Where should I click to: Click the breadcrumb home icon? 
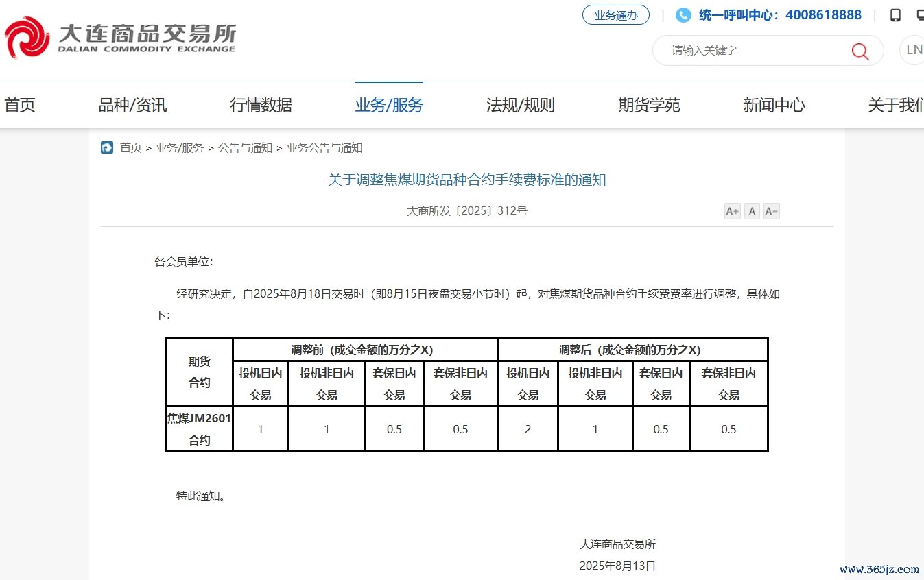(107, 147)
